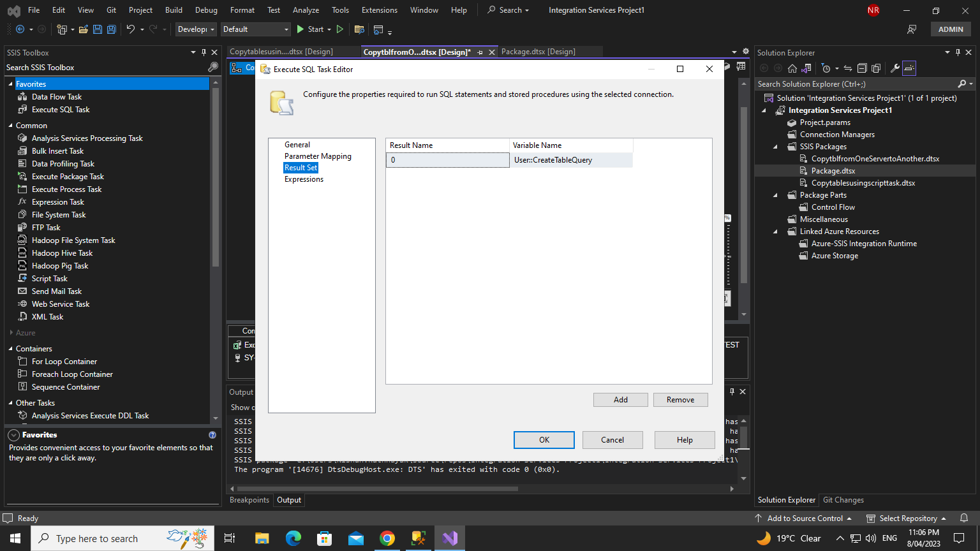
Task: Toggle pin on CopytblfromO dtsx tab
Action: 480,52
